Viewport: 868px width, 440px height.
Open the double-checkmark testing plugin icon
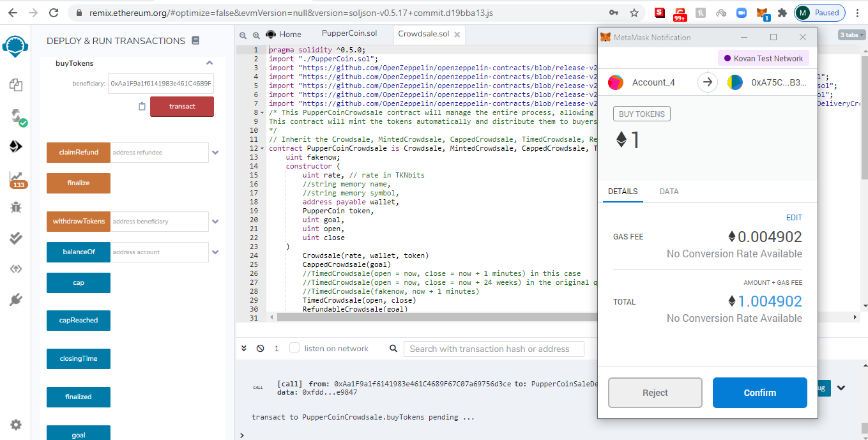point(16,238)
